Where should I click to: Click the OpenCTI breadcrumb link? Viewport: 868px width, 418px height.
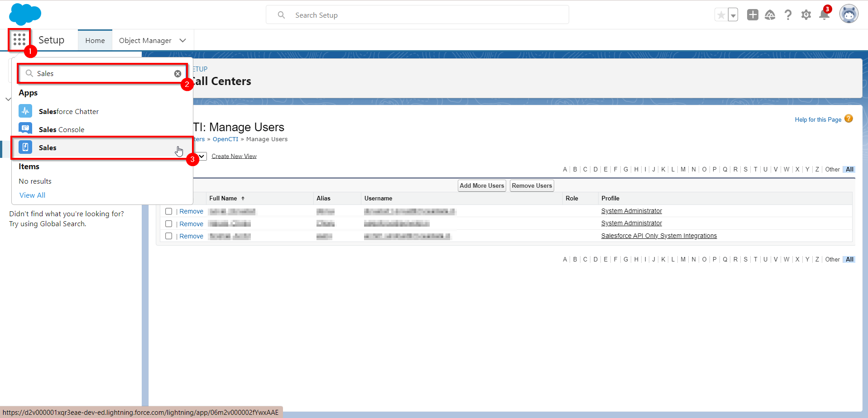tap(225, 139)
